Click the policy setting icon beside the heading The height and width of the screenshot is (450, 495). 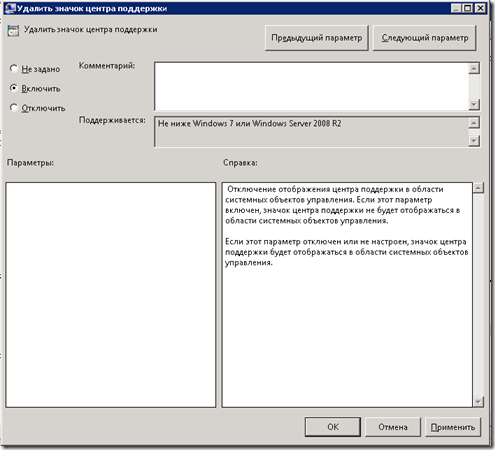click(13, 31)
